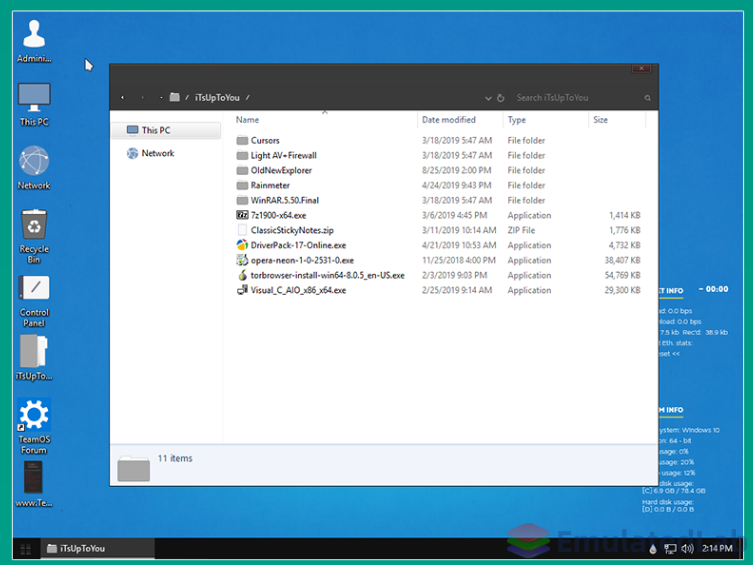Click the Cursors folder icon
This screenshot has height=565, width=753.
pyautogui.click(x=243, y=141)
